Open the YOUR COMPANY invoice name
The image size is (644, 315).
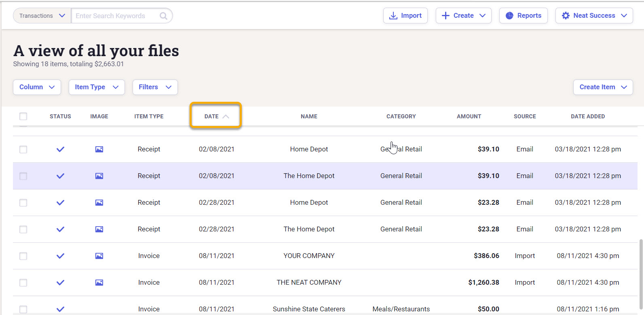(309, 256)
